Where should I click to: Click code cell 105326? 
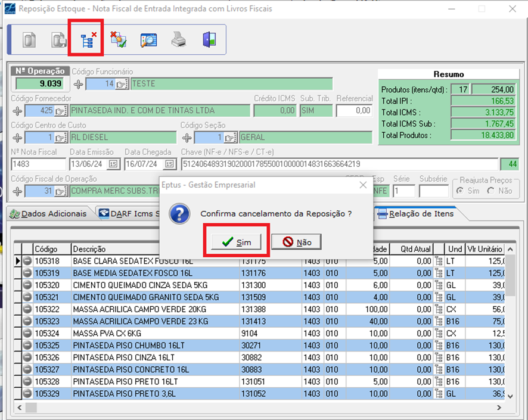[52, 357]
